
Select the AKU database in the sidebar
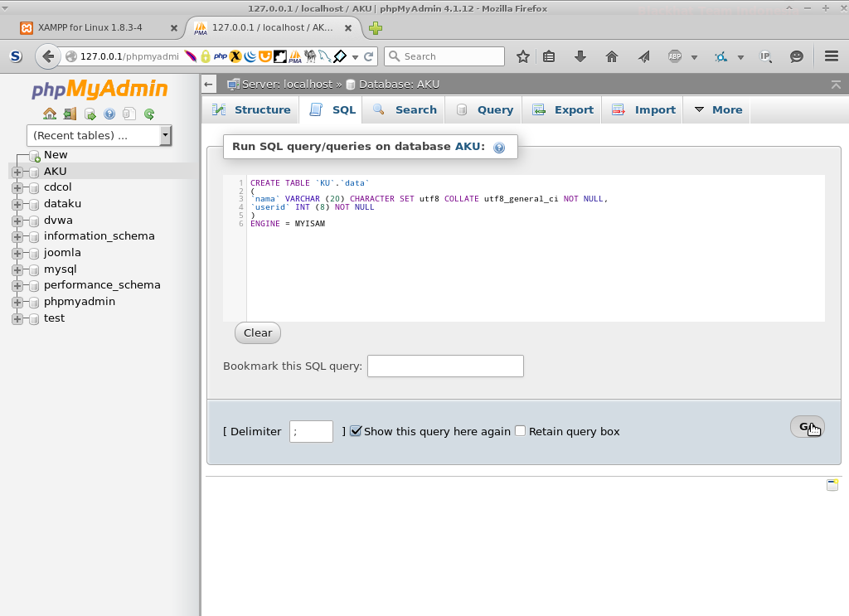coord(55,171)
